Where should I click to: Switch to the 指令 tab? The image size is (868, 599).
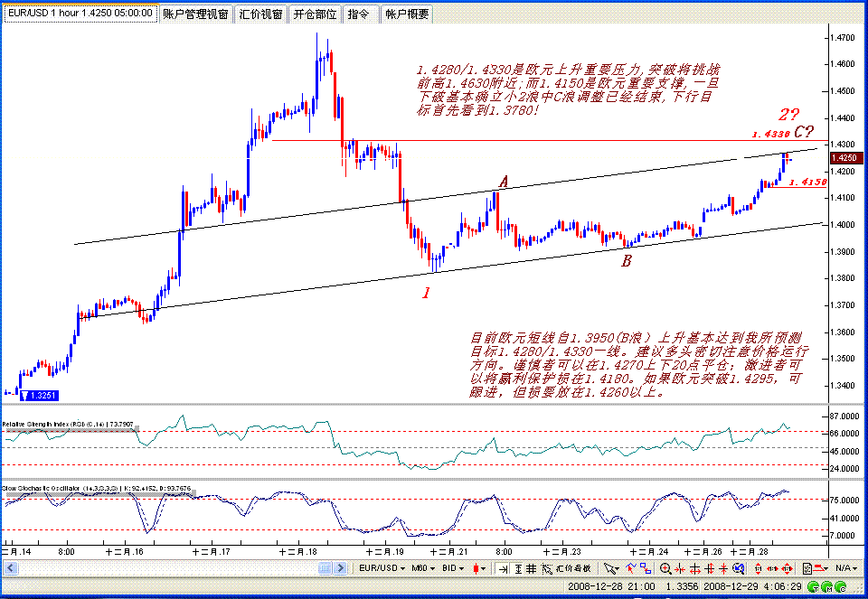359,14
